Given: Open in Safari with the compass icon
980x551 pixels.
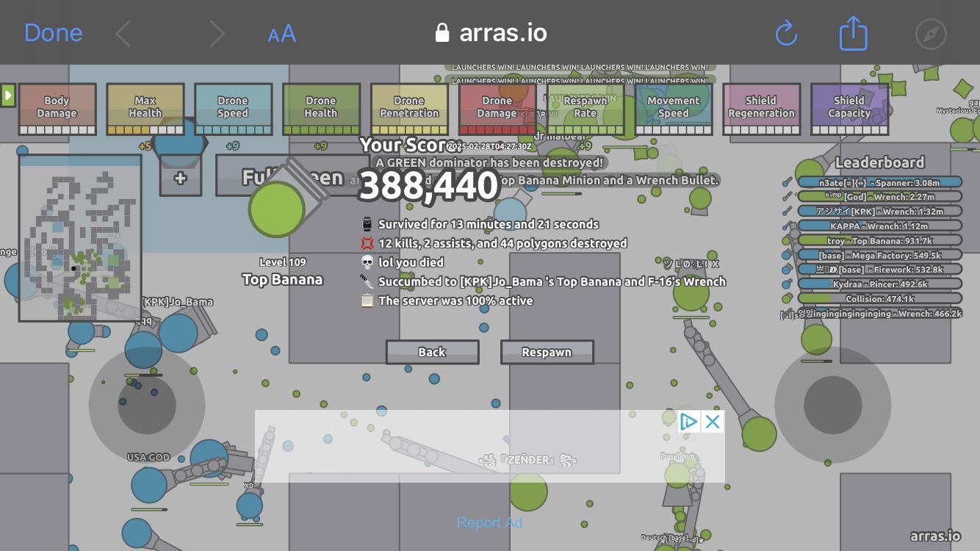Looking at the screenshot, I should (932, 34).
